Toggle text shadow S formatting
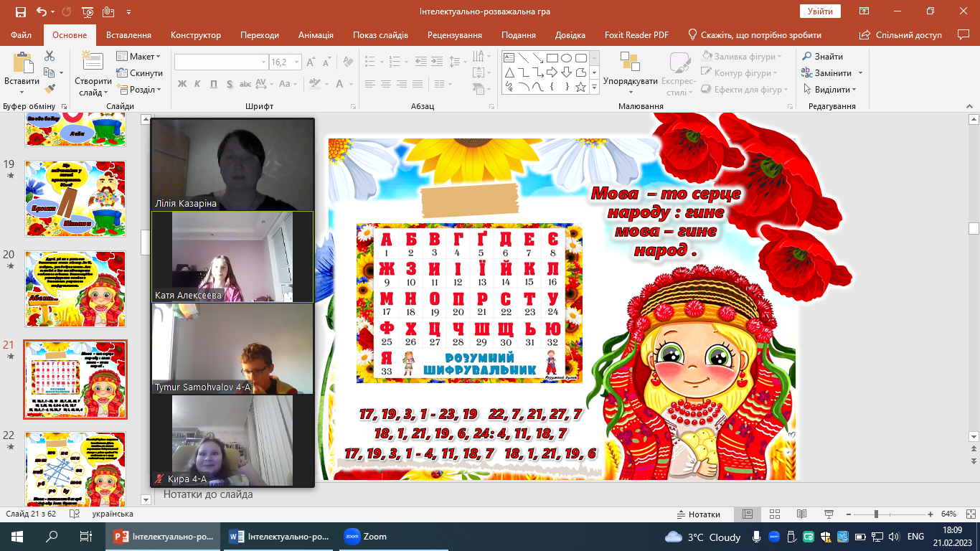980x551 pixels. (x=229, y=84)
